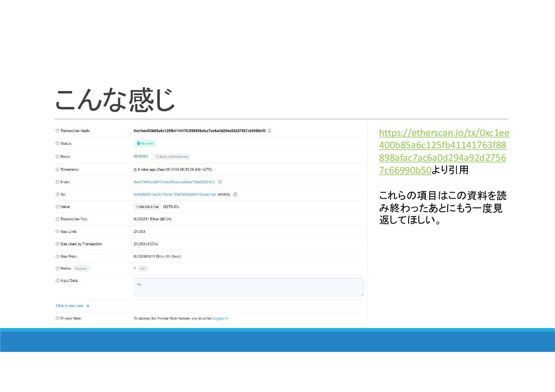Click the 0.000000011 Ether (11 Gwei) text
This screenshot has height=392, width=555.
(158, 256)
